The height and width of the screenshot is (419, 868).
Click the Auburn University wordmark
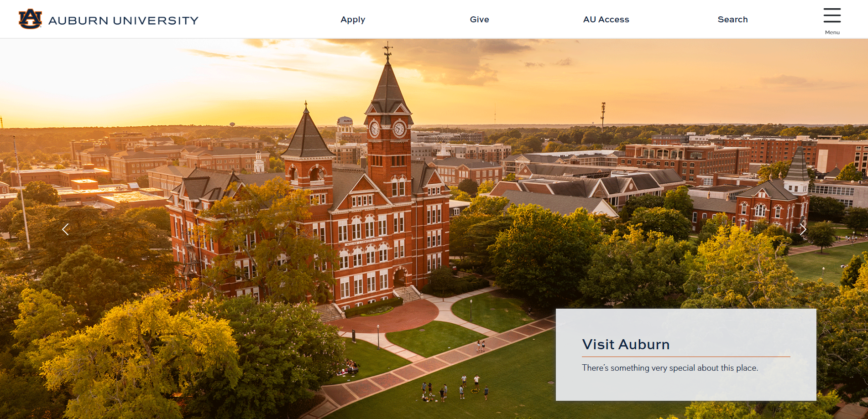coord(124,21)
